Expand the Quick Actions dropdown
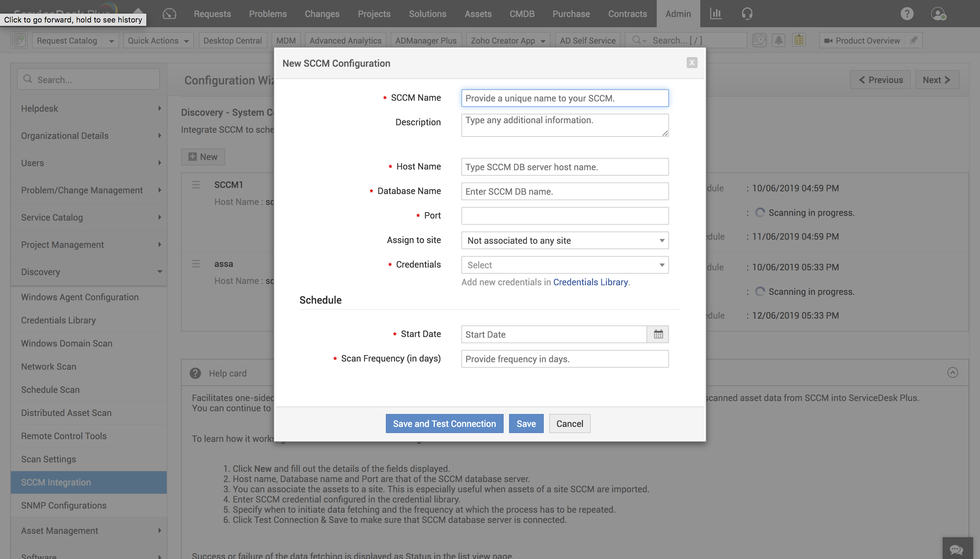The height and width of the screenshot is (559, 980). point(158,41)
